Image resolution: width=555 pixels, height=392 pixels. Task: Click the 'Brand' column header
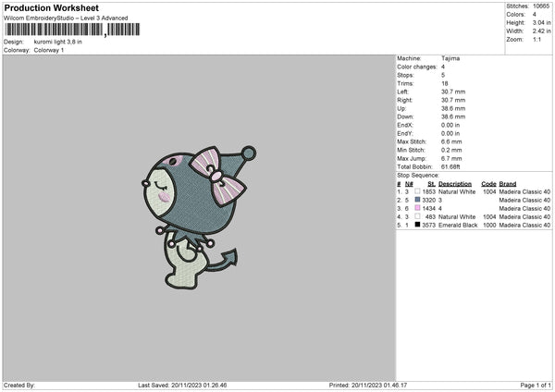[508, 184]
